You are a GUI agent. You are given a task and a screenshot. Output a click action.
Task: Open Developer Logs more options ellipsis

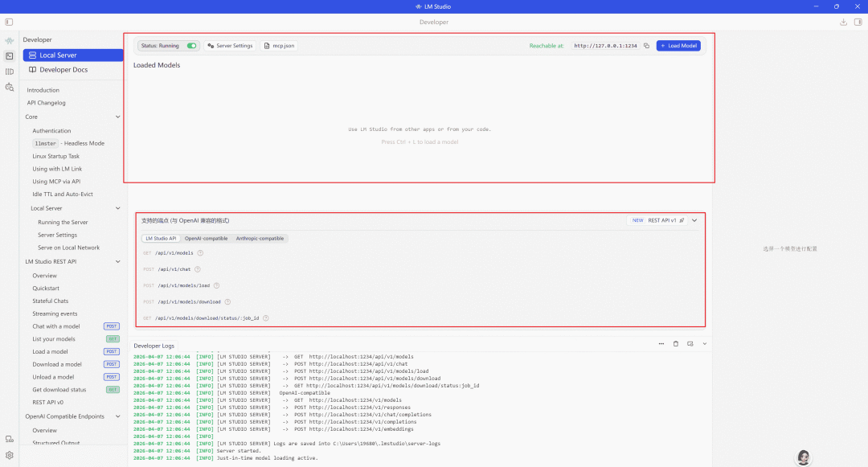tap(661, 343)
